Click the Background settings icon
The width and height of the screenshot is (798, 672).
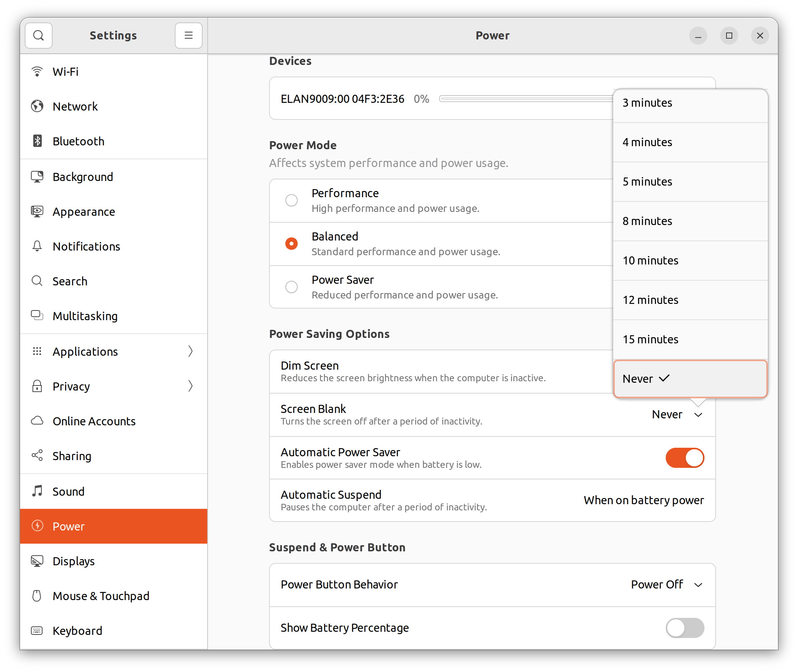[x=38, y=176]
